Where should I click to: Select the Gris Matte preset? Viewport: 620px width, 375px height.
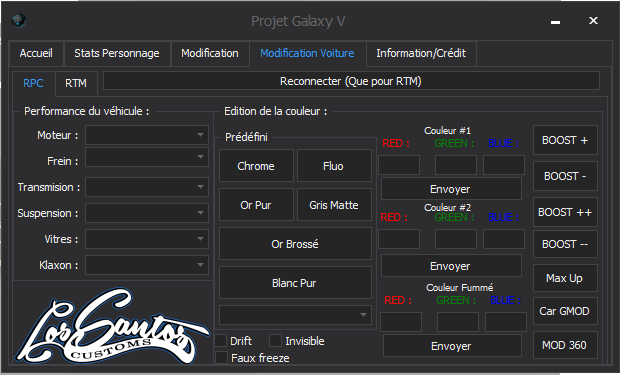coord(334,205)
